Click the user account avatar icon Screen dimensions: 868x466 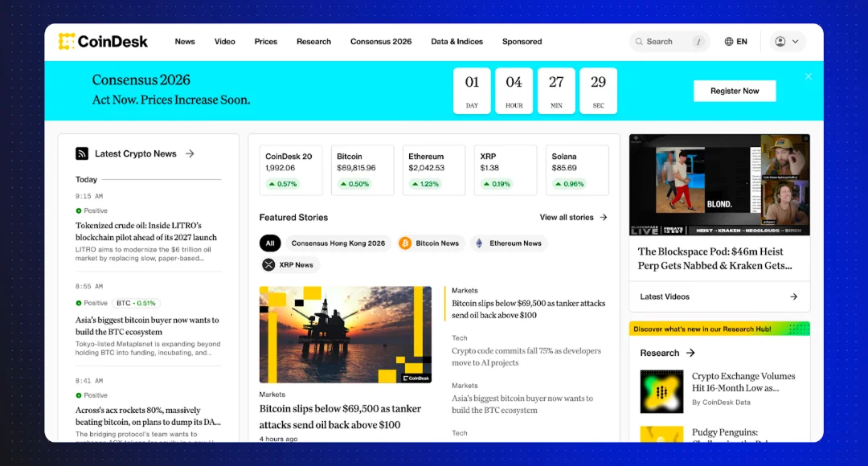coord(780,42)
